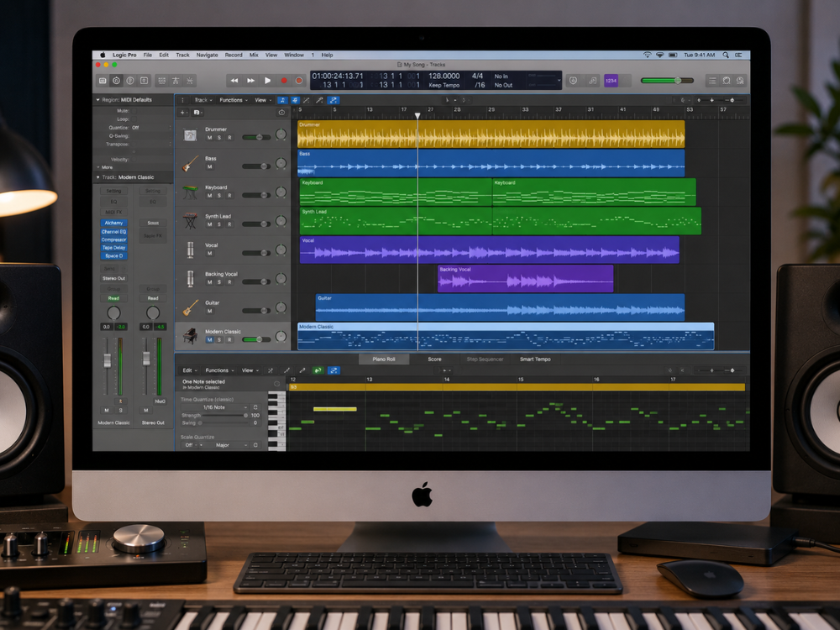Screen dimensions: 840x630
Task: Mute the Guitar track
Action: pos(209,312)
